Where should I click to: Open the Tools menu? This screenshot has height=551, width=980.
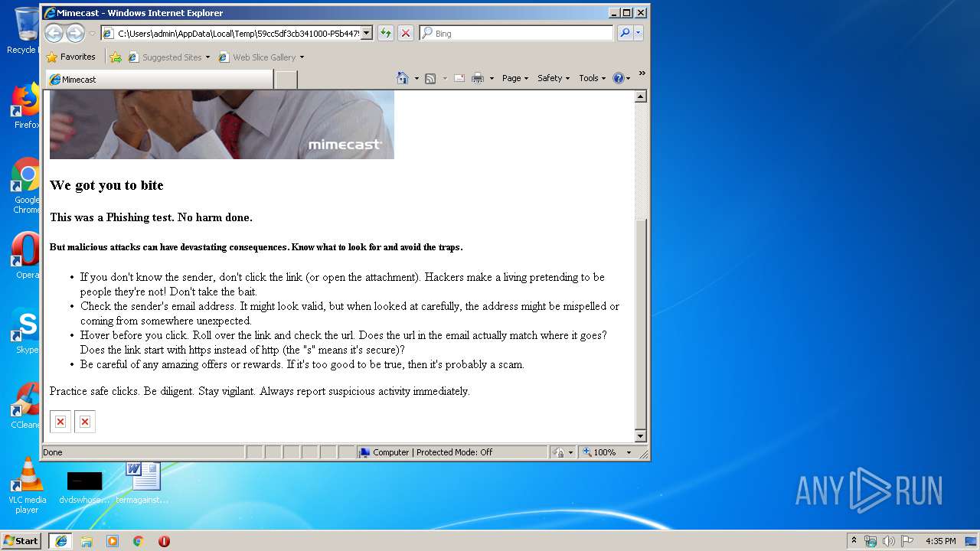pyautogui.click(x=592, y=78)
